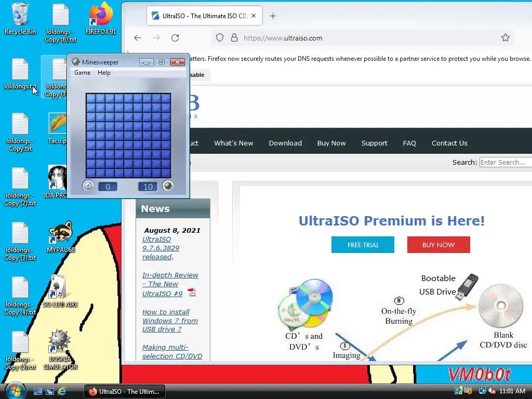The image size is (532, 399).
Task: Open the Minesweeper Help menu
Action: (104, 73)
